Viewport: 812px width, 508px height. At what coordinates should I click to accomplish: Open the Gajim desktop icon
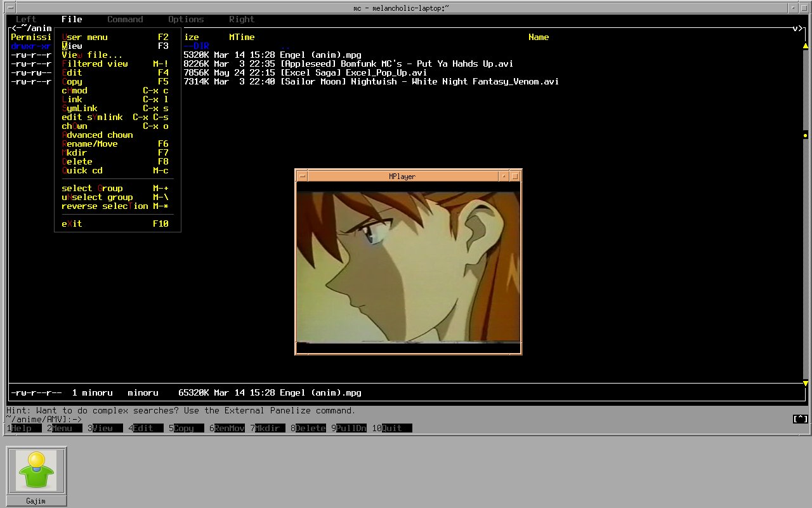[x=37, y=476]
